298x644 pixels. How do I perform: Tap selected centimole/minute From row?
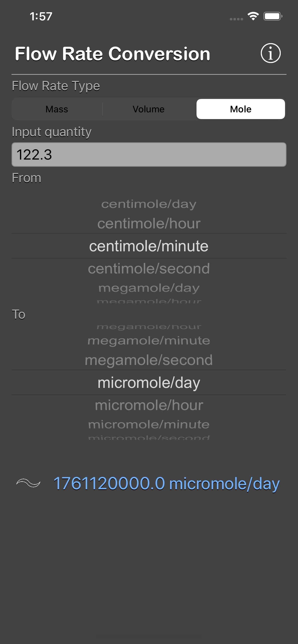click(149, 246)
